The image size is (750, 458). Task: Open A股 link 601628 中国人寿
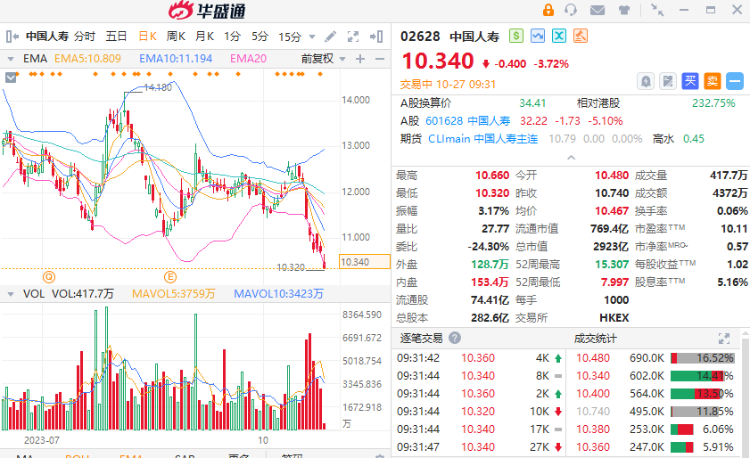tap(467, 121)
